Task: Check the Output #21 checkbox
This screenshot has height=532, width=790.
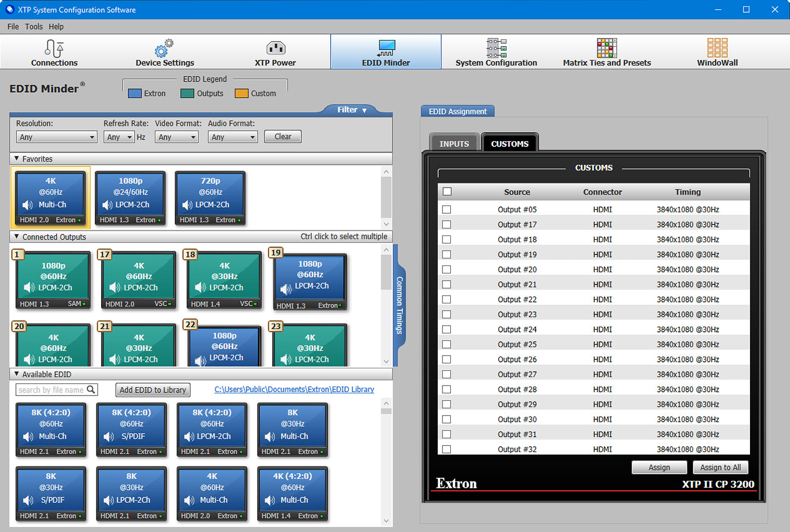Action: click(x=447, y=284)
